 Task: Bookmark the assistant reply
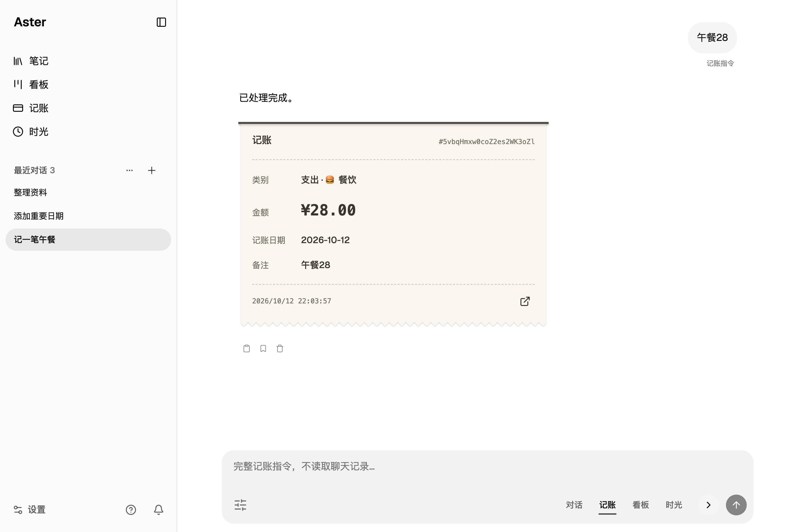tap(263, 348)
